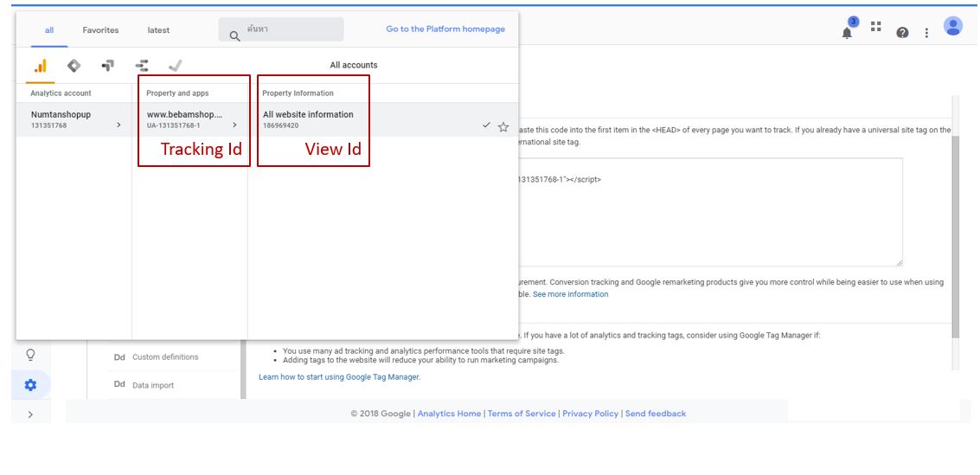Image resolution: width=980 pixels, height=475 pixels.
Task: Click the Analytics account column header
Action: pos(61,93)
